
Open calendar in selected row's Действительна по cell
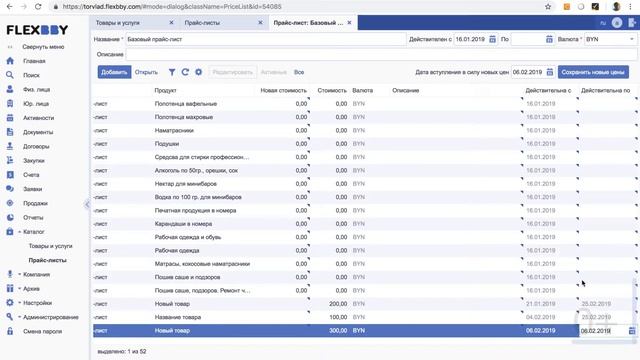632,331
